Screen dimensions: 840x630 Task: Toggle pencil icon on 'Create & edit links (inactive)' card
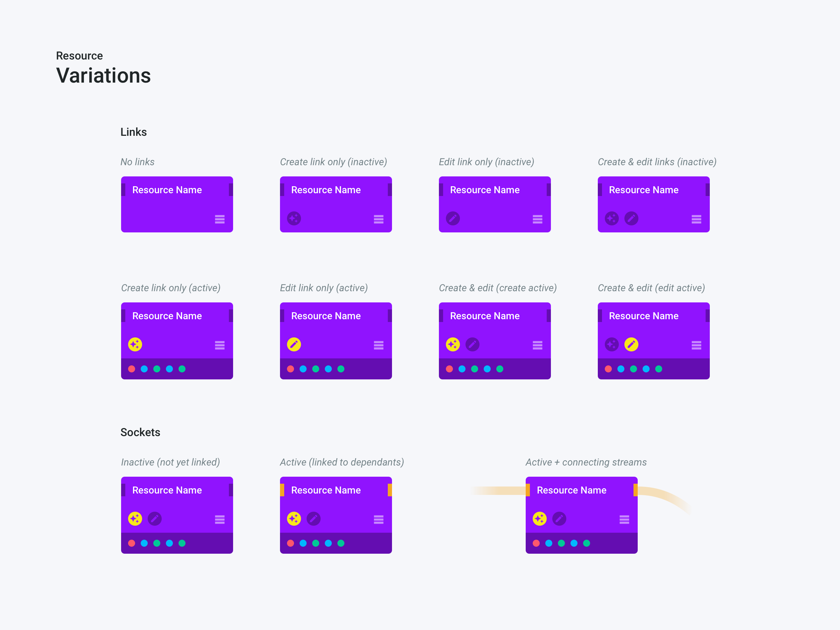point(631,218)
